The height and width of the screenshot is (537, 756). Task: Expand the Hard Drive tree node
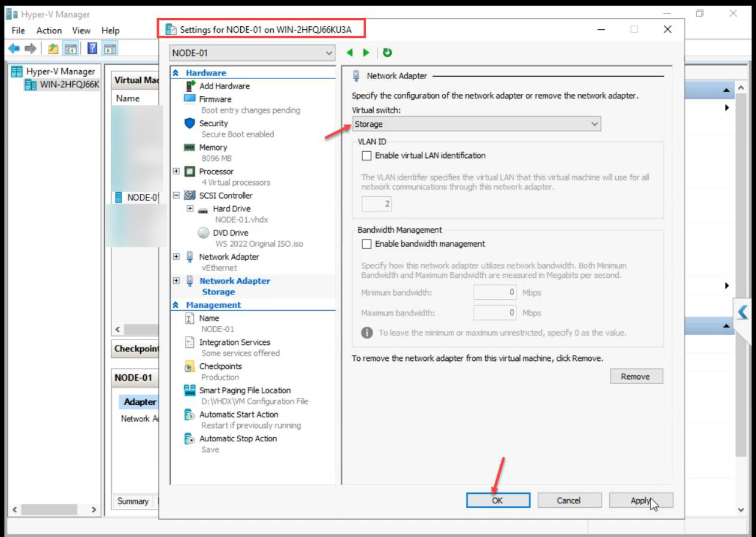pos(190,208)
